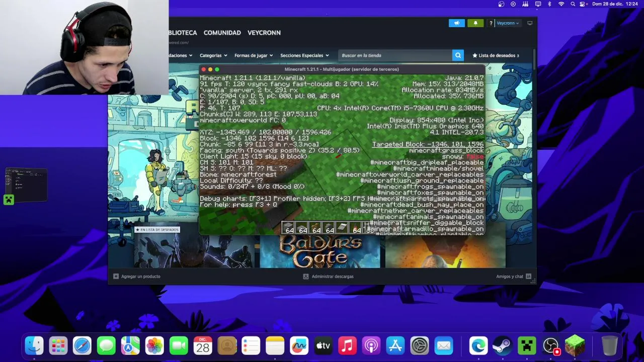Expand the Categorías store dropdown
The image size is (644, 362).
click(213, 55)
